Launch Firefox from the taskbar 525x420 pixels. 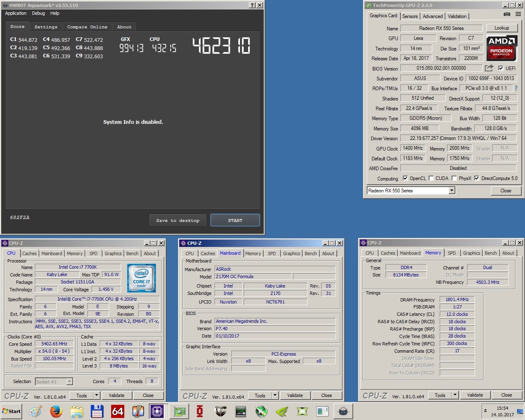point(56,411)
